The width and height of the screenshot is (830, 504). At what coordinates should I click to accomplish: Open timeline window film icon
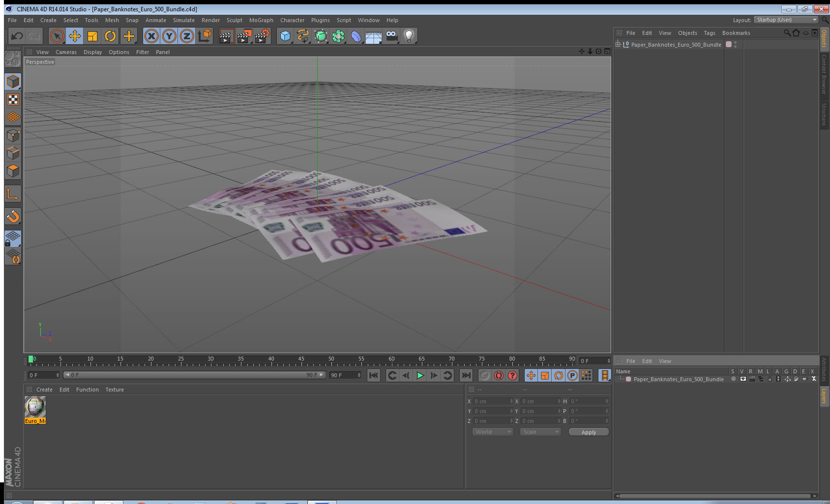(605, 375)
